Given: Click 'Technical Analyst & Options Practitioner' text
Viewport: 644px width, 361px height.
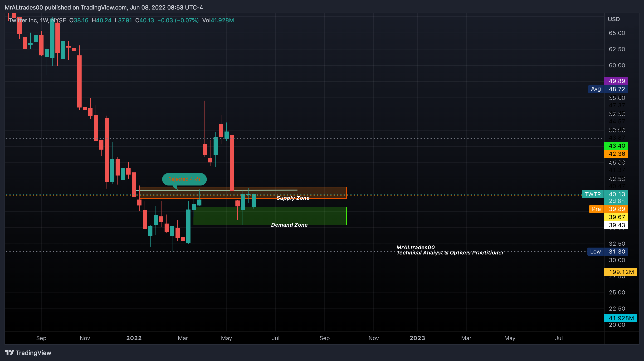Looking at the screenshot, I should [450, 253].
